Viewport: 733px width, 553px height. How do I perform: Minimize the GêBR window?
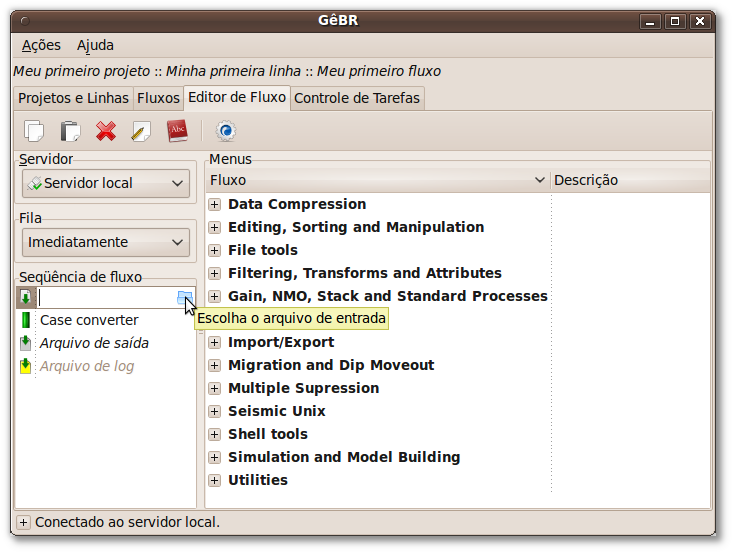tap(650, 22)
